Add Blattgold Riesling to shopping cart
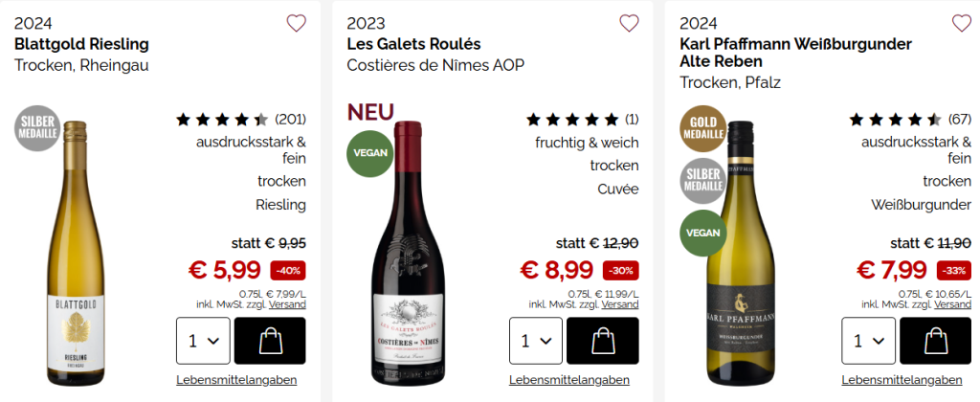The height and width of the screenshot is (402, 980). click(x=269, y=341)
